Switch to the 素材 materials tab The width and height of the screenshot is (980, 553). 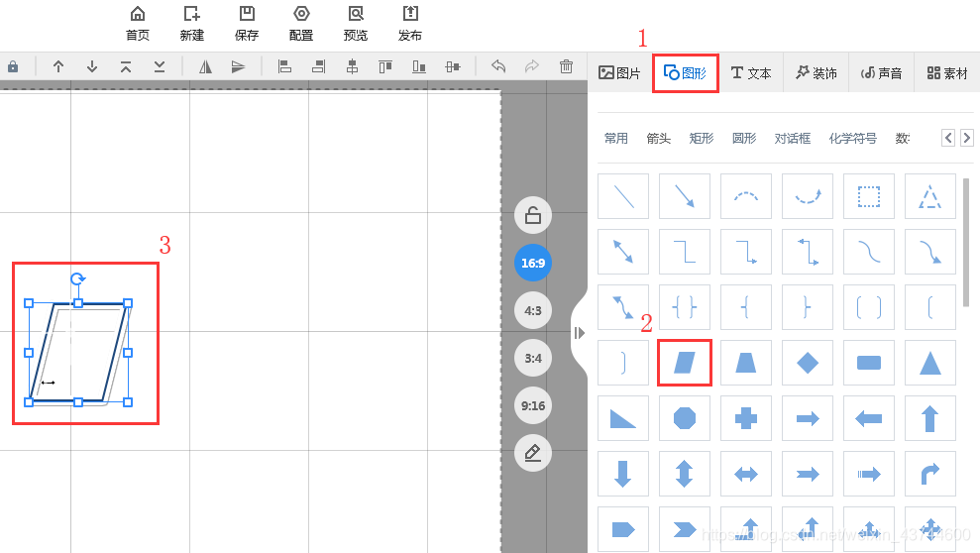pyautogui.click(x=947, y=73)
